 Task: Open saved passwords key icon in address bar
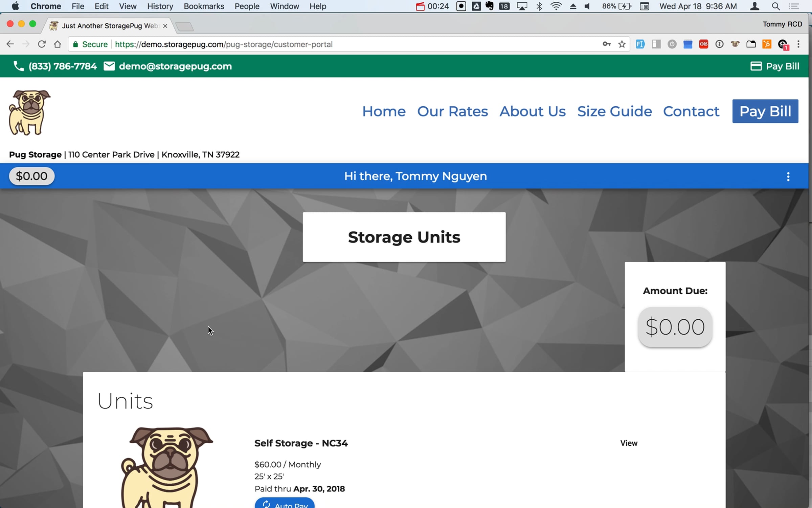coord(606,44)
